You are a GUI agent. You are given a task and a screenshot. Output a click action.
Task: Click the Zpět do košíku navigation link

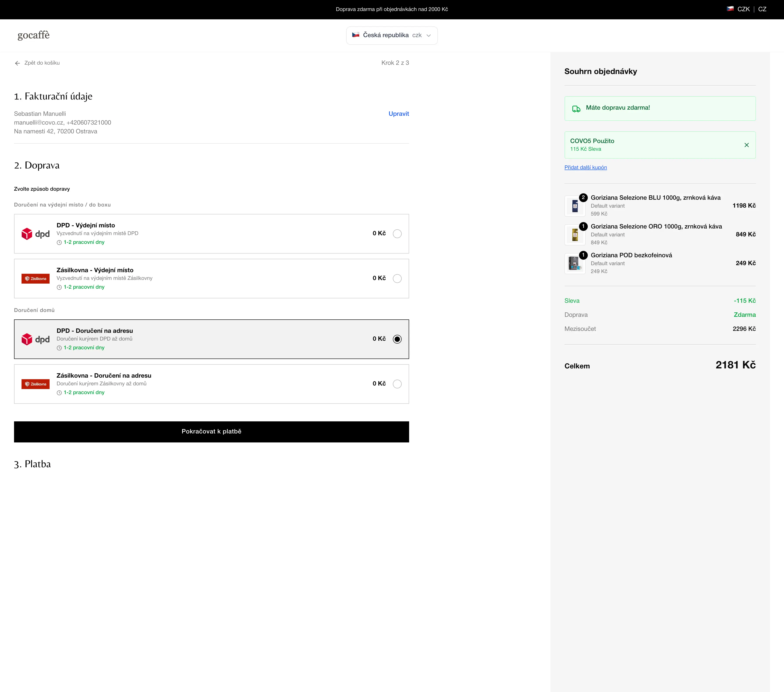tap(41, 63)
